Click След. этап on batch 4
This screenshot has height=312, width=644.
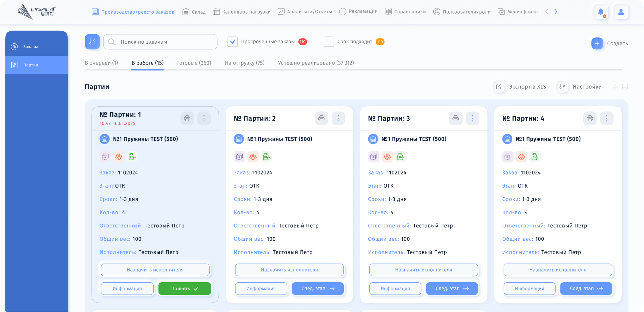pos(586,289)
